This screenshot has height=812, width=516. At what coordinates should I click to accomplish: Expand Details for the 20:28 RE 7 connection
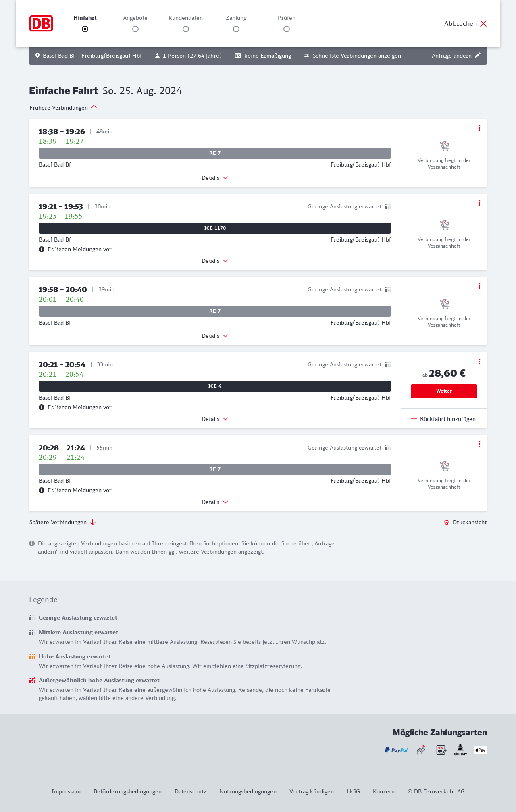(215, 502)
